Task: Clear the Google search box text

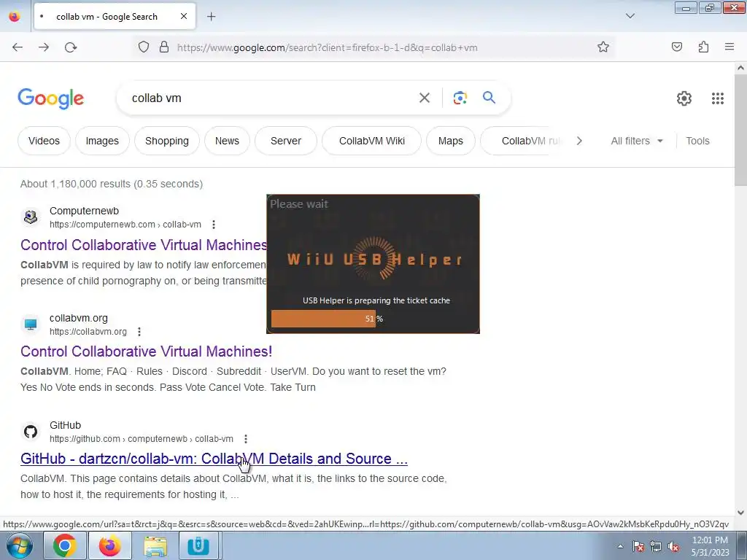Action: pyautogui.click(x=425, y=98)
